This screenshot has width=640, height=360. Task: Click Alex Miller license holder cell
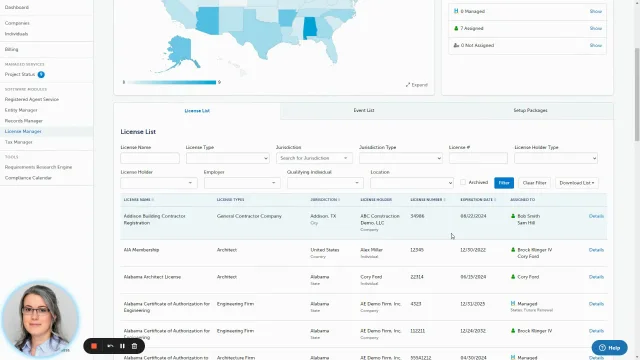(371, 250)
